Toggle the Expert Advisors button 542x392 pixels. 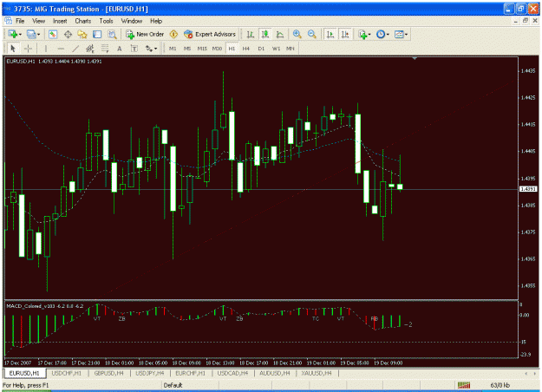(x=210, y=34)
